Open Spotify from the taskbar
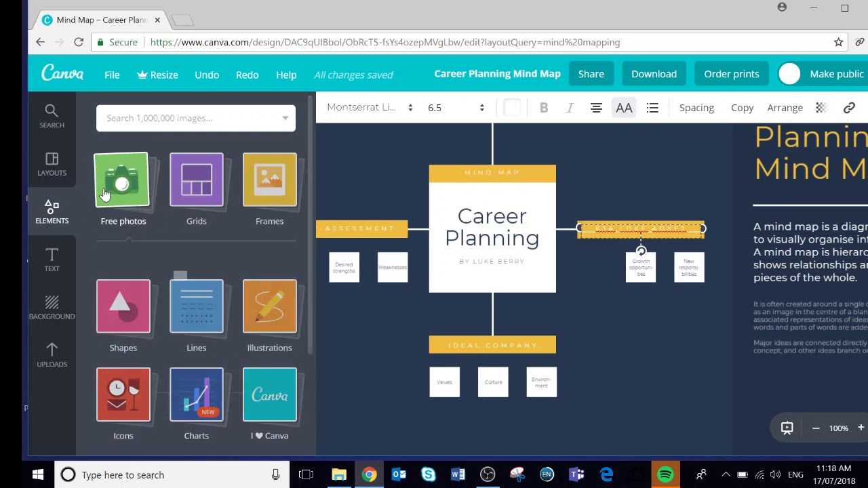The image size is (868, 488). coord(665,474)
